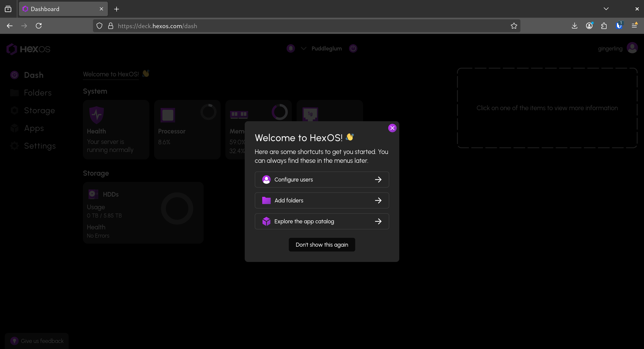This screenshot has height=349, width=644.
Task: Go back in browser history
Action: pyautogui.click(x=9, y=26)
